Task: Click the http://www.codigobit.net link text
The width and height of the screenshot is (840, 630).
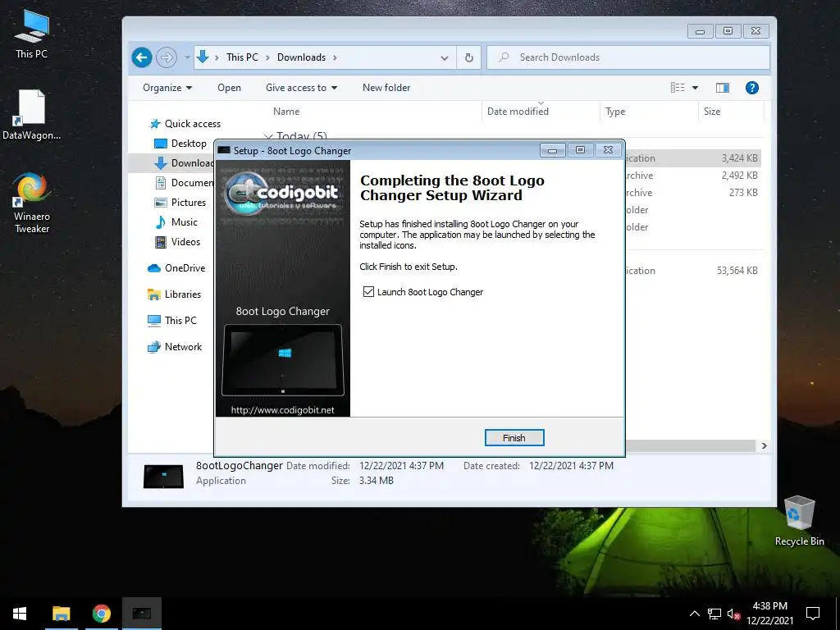Action: [283, 410]
